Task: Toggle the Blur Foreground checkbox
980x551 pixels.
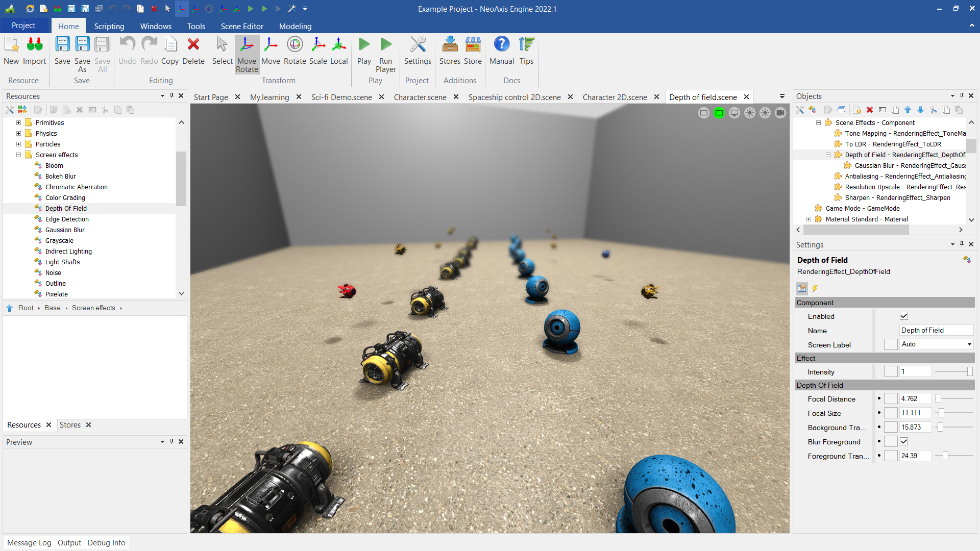Action: click(904, 442)
